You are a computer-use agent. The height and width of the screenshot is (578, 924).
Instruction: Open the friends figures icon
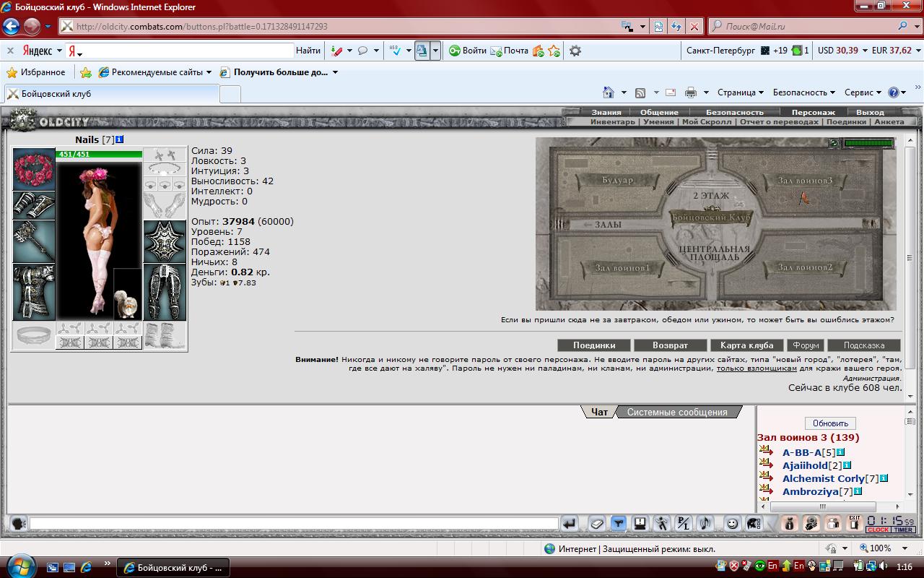(833, 524)
